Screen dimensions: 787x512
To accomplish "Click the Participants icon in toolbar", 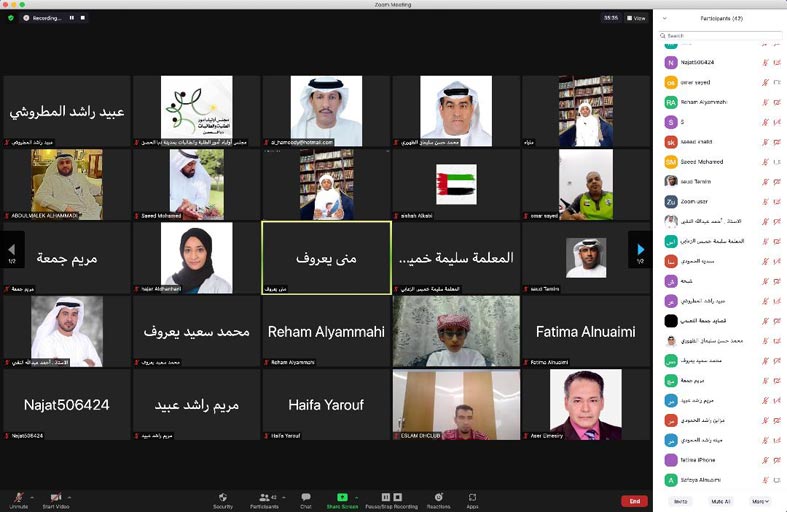I will click(267, 497).
